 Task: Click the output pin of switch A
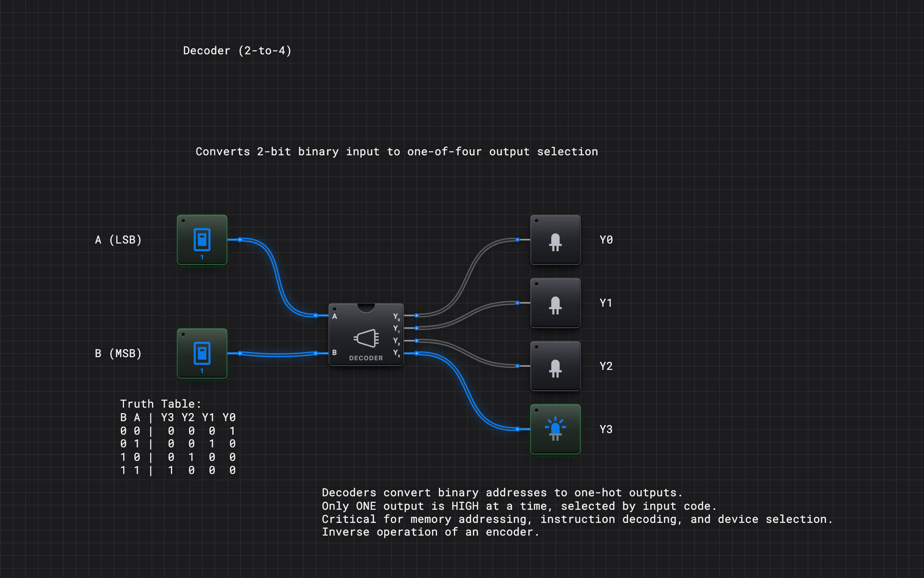pyautogui.click(x=240, y=240)
